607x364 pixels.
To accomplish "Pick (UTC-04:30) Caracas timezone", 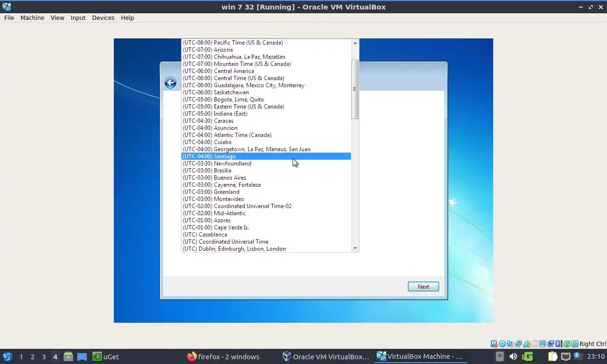I will pyautogui.click(x=266, y=121).
